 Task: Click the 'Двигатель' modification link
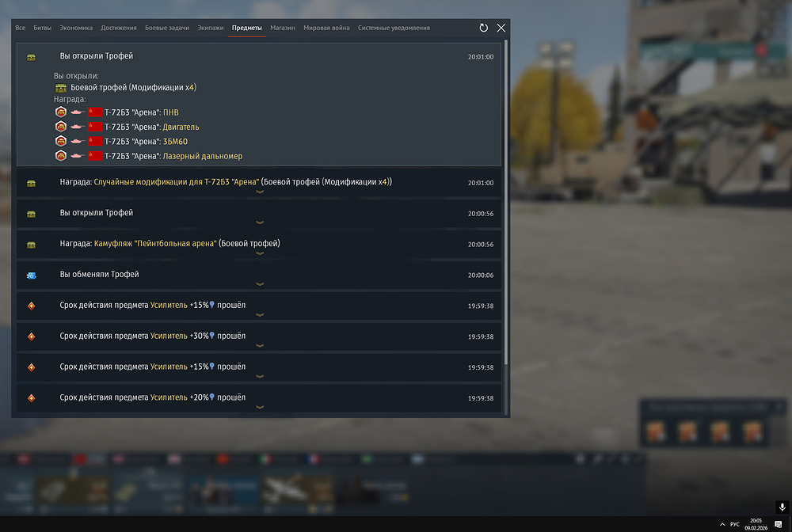181,127
